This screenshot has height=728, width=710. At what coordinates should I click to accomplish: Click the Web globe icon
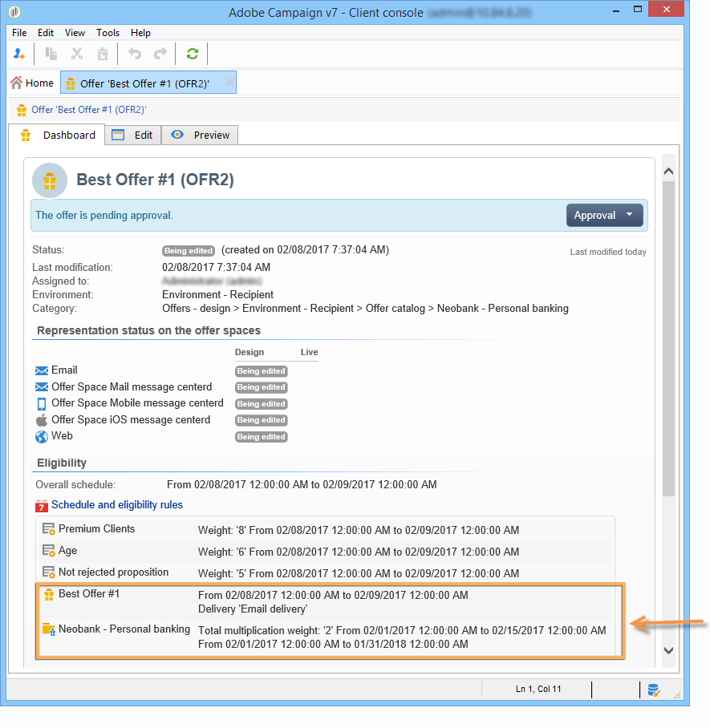tap(42, 436)
